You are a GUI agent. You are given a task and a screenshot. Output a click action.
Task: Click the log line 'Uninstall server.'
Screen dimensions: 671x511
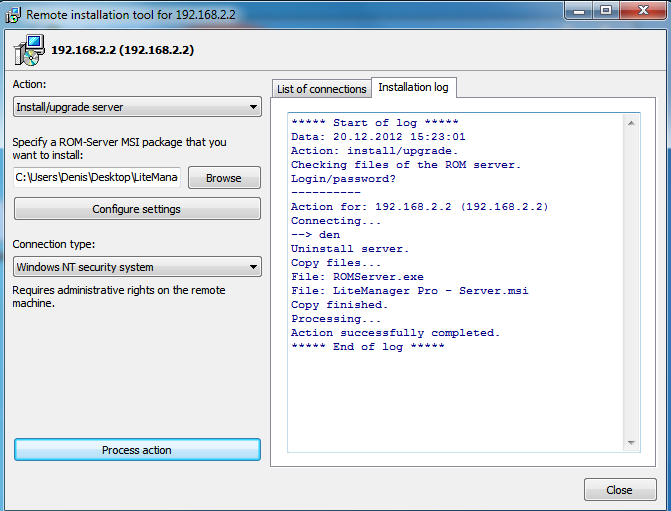click(350, 249)
